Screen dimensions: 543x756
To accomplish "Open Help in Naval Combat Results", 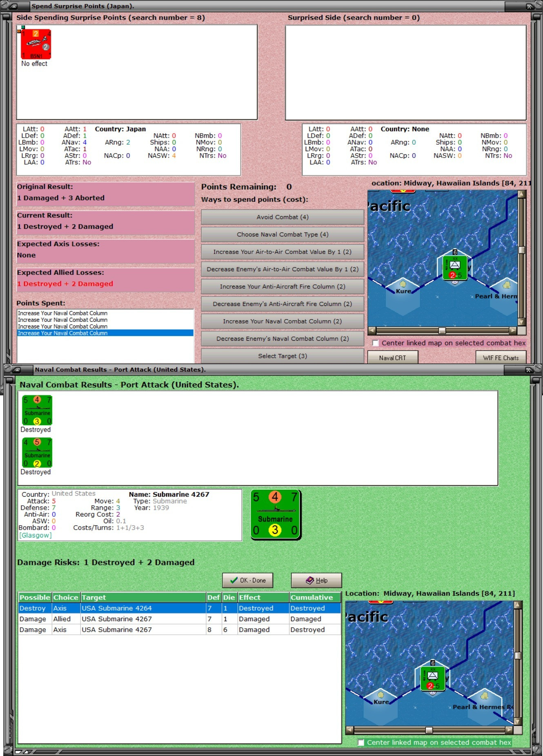I will point(316,580).
